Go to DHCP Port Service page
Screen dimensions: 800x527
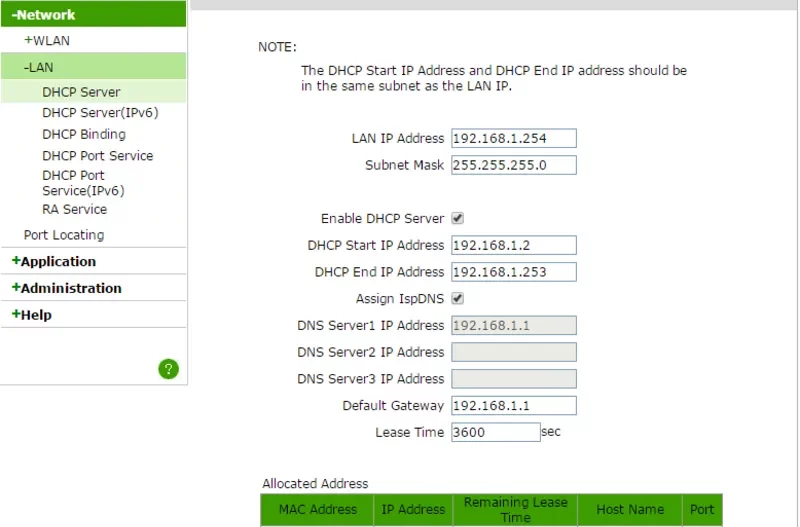point(98,156)
